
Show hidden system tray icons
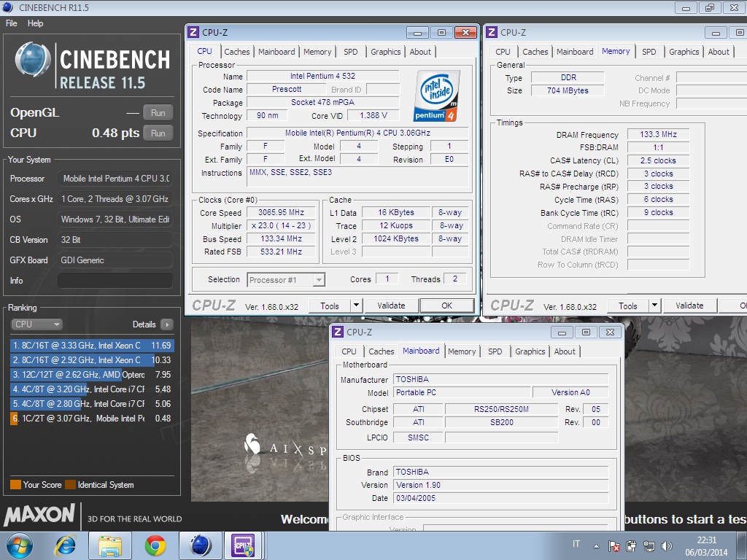[596, 545]
